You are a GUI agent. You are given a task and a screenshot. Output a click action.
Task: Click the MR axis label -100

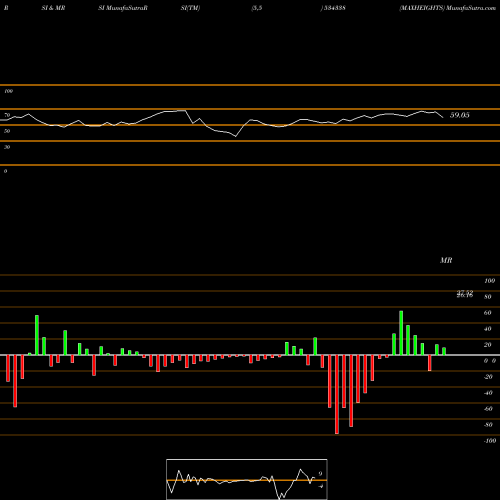490,441
